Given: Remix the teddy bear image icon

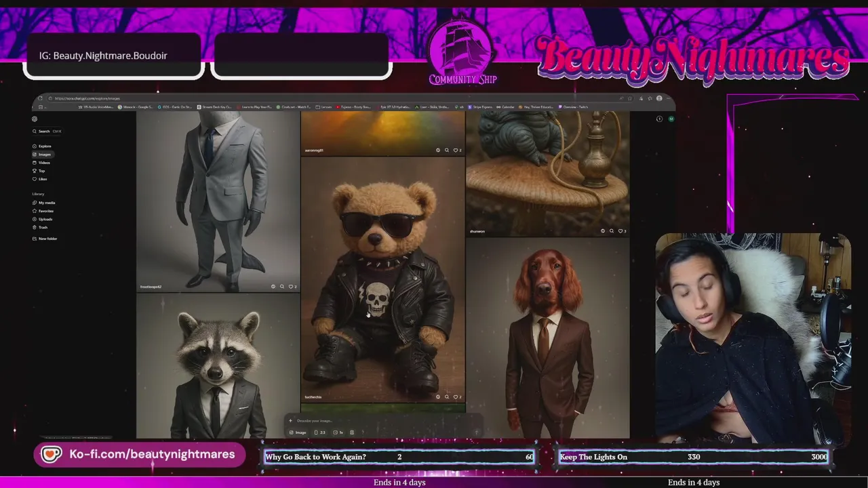Looking at the screenshot, I should click(437, 397).
